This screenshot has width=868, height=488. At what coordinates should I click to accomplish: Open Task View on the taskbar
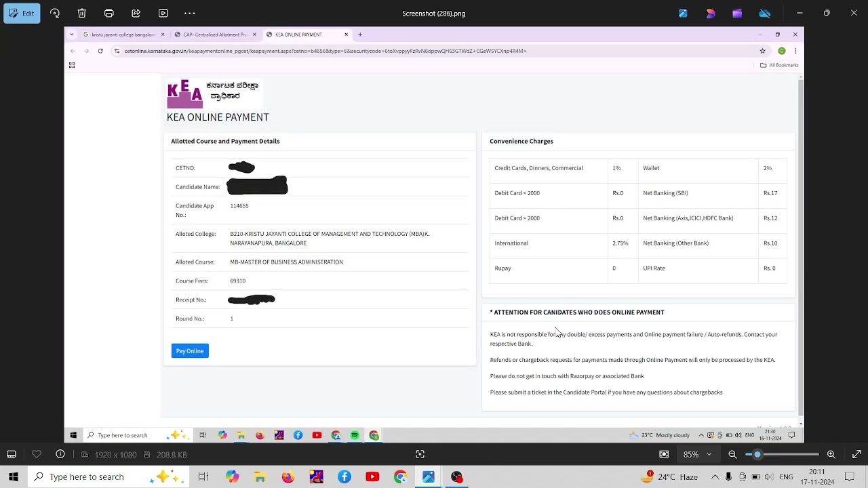203,477
